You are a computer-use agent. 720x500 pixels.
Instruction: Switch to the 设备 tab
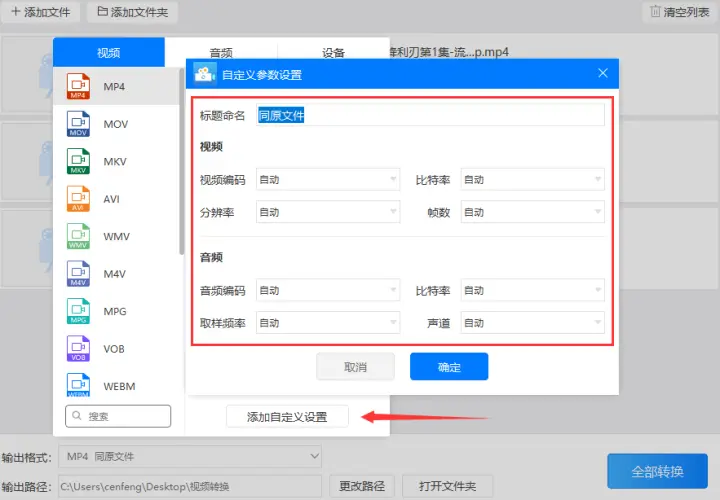[333, 52]
